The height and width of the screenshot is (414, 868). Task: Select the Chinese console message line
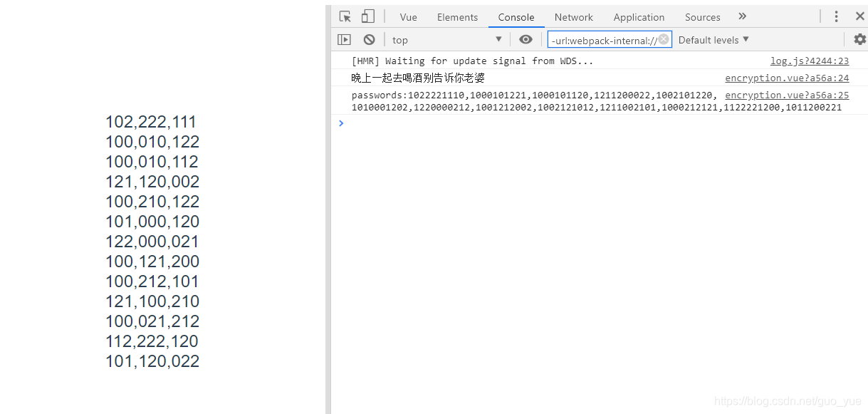[418, 78]
